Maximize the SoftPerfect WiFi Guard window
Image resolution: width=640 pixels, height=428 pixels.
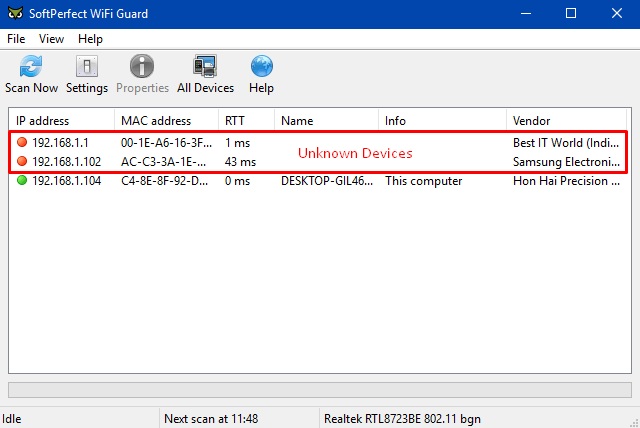[x=571, y=13]
